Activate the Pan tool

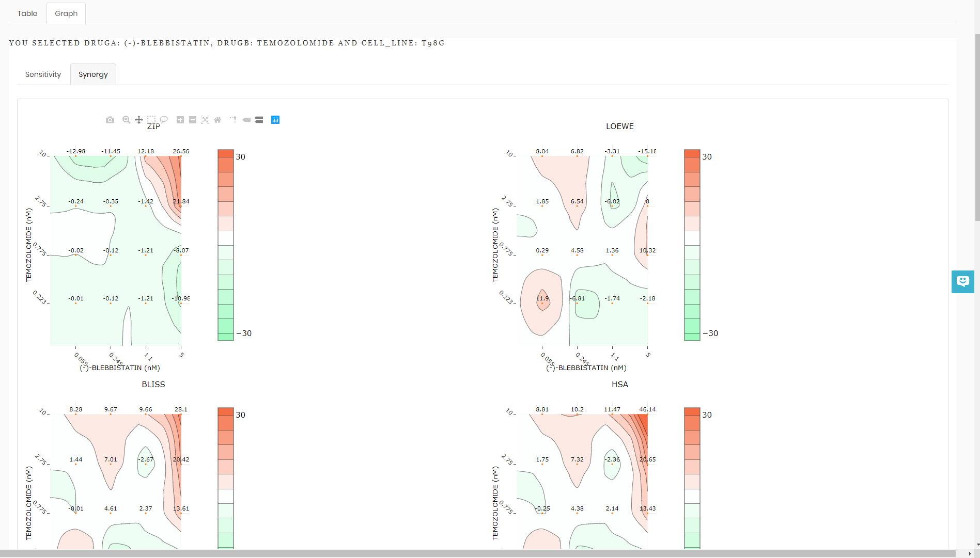click(x=139, y=120)
